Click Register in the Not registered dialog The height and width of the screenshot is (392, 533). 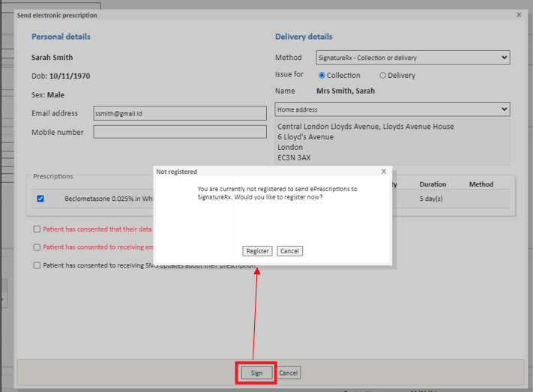257,251
